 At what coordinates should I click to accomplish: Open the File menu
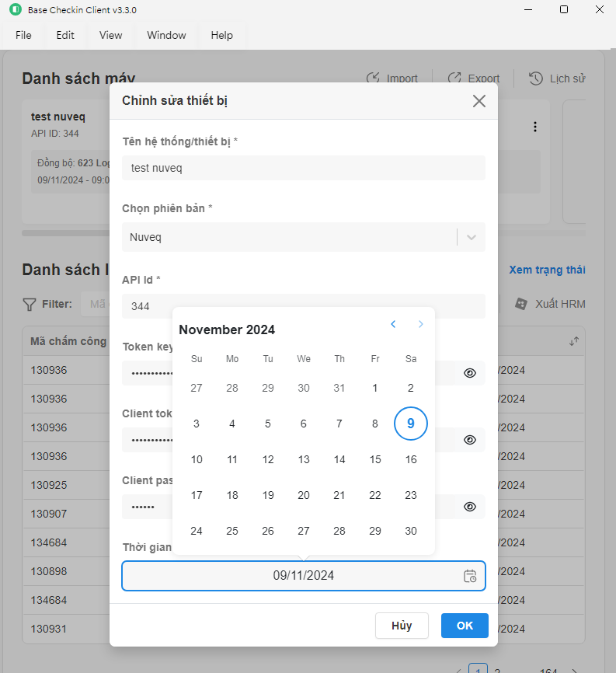(x=23, y=35)
